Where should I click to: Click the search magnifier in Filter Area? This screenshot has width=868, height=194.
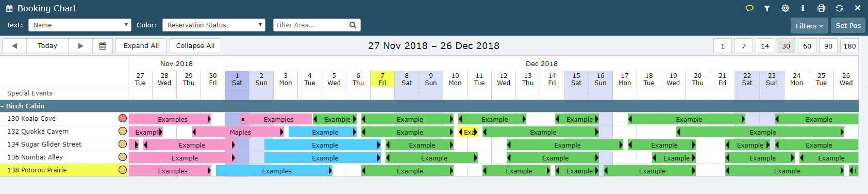(x=353, y=25)
